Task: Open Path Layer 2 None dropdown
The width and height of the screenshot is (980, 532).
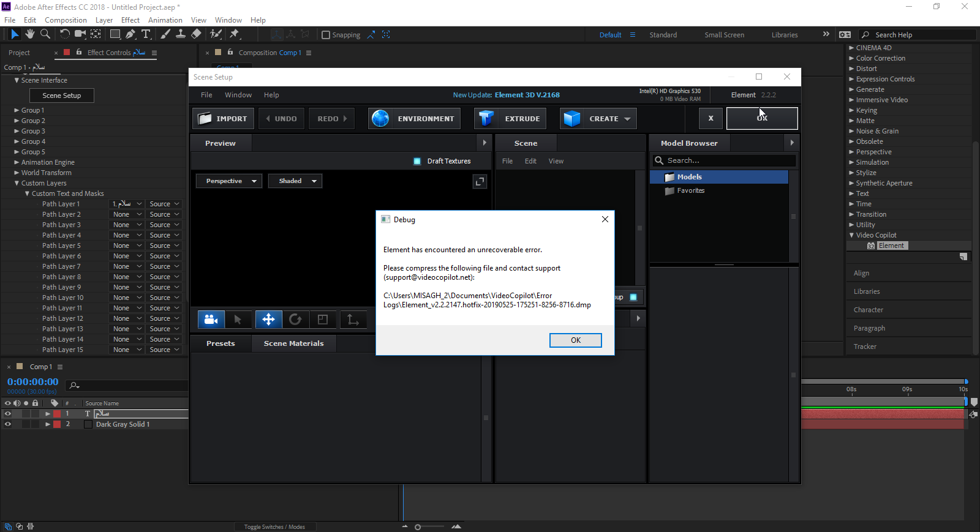Action: [x=127, y=214]
